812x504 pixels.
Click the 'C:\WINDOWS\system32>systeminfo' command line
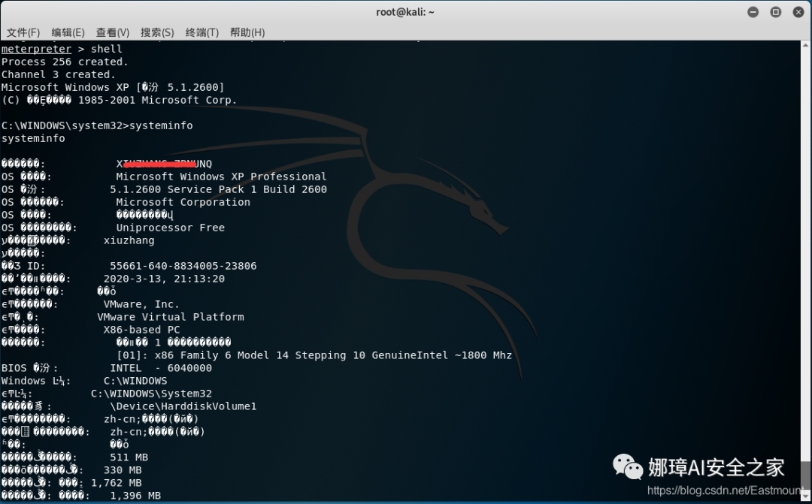(97, 125)
